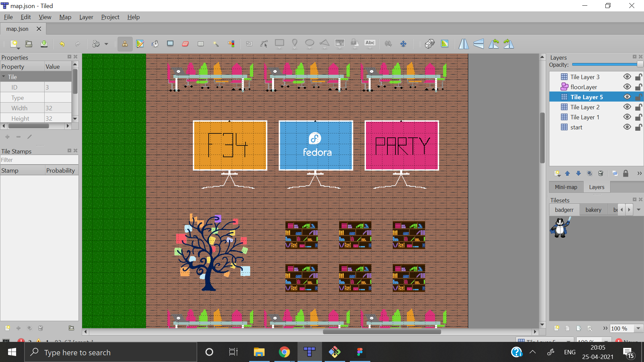Image resolution: width=644 pixels, height=362 pixels.
Task: Select the Terrain Brush tool
Action: tap(140, 44)
